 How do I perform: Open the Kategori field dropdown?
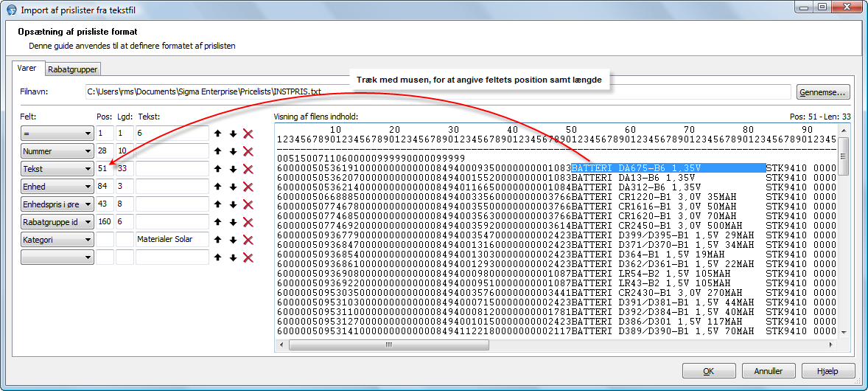tap(57, 241)
